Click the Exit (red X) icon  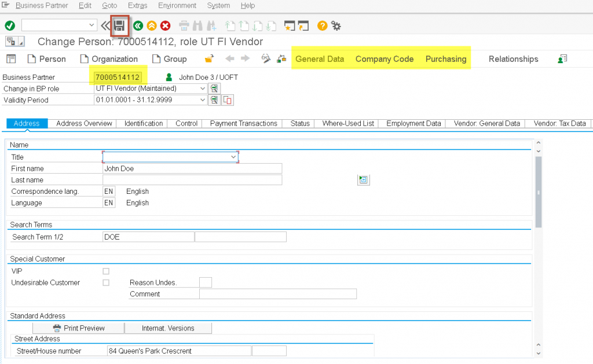point(167,25)
